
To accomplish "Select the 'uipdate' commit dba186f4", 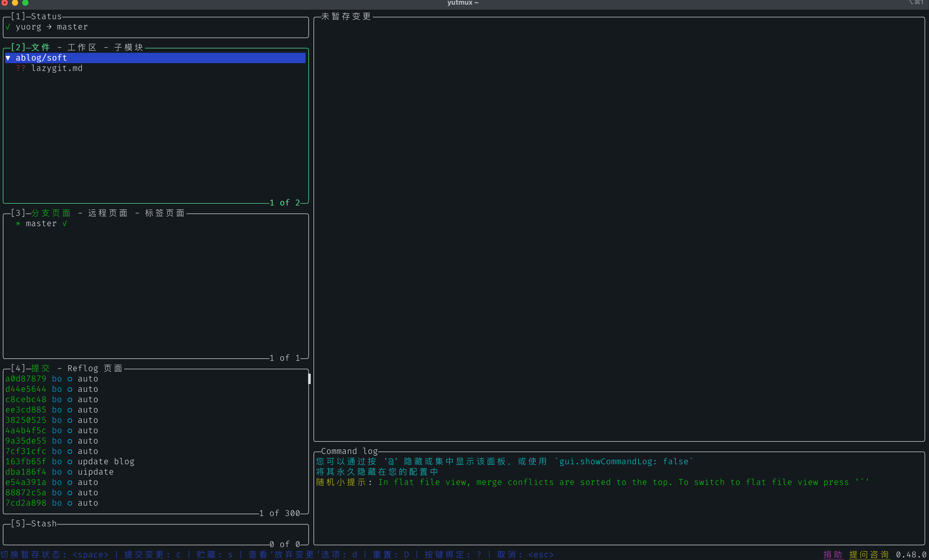I will coord(155,472).
